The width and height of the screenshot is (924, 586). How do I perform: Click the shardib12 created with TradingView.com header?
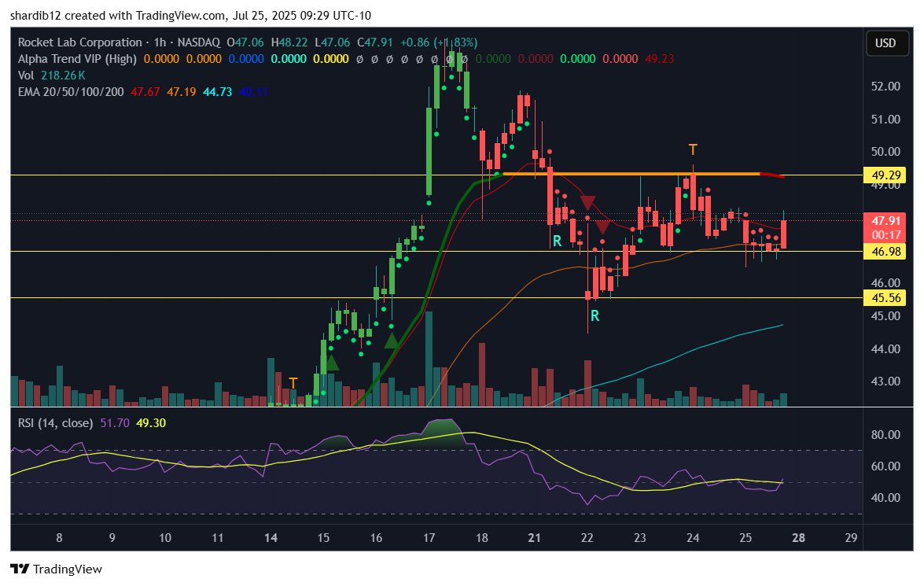pos(190,15)
